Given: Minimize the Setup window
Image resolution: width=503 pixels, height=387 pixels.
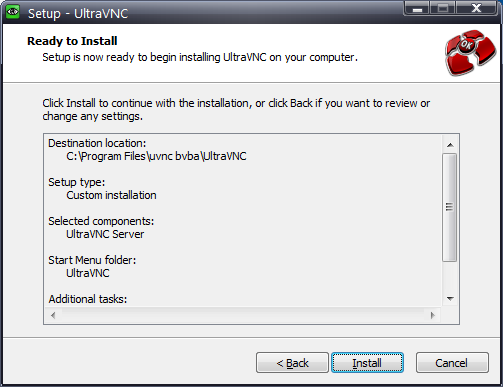Looking at the screenshot, I should coord(417,8).
